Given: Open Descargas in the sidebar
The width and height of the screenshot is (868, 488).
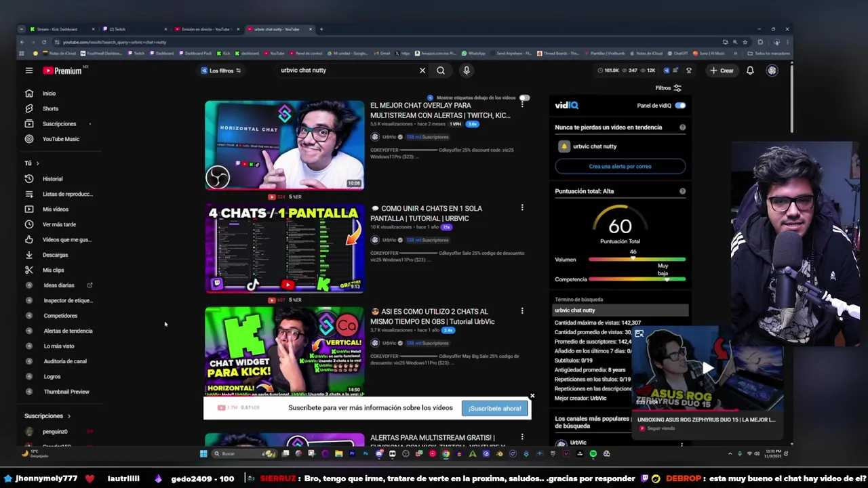Looking at the screenshot, I should (55, 255).
